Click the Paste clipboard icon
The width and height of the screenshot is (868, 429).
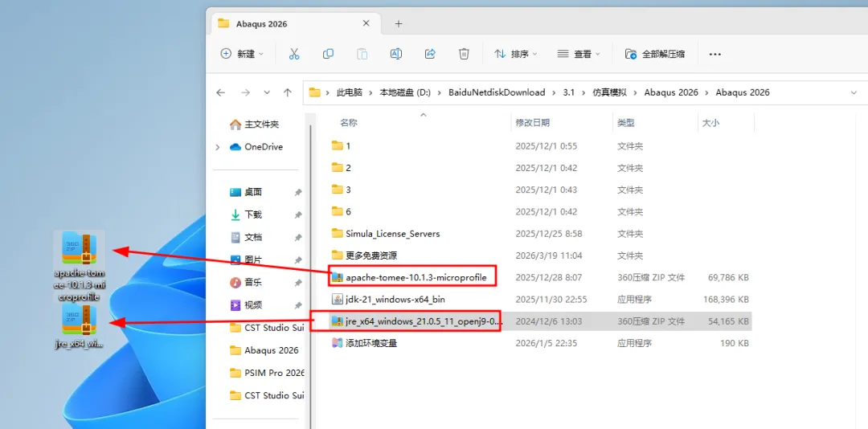(362, 54)
